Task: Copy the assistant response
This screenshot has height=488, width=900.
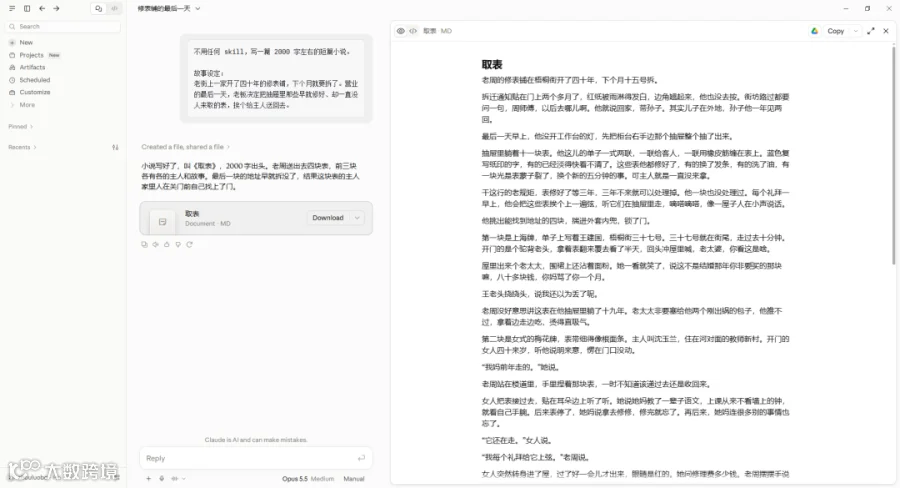Action: click(144, 245)
